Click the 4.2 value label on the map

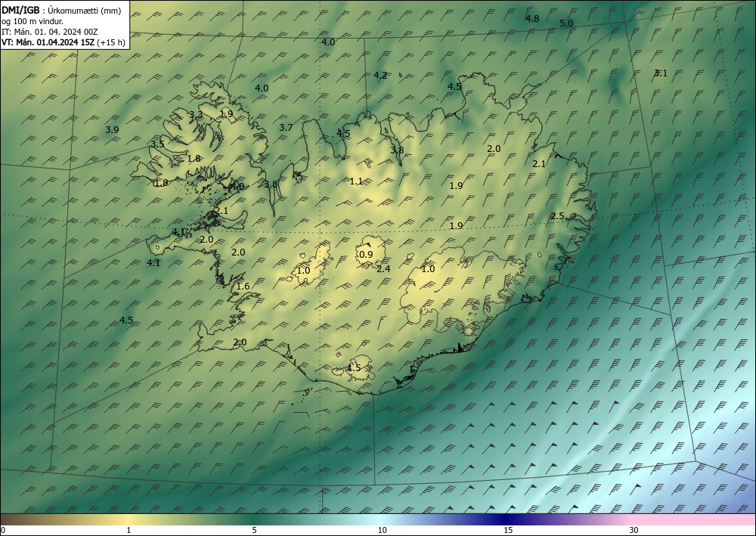(380, 75)
